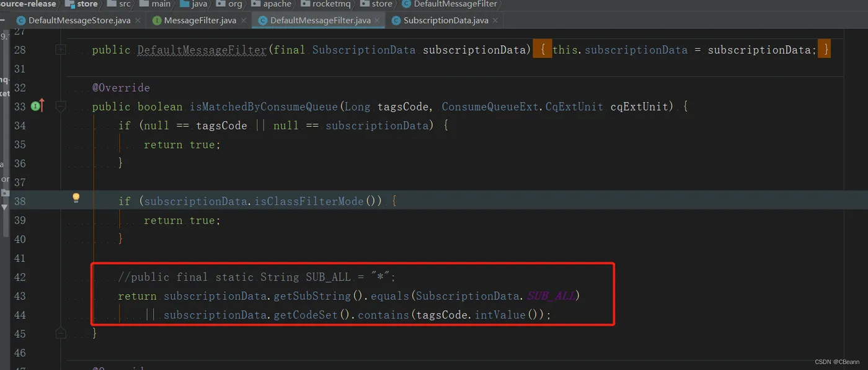Click the class icon beside the DefaultMessageFilter breadcrumb
Image resolution: width=868 pixels, height=370 pixels.
[x=406, y=4]
